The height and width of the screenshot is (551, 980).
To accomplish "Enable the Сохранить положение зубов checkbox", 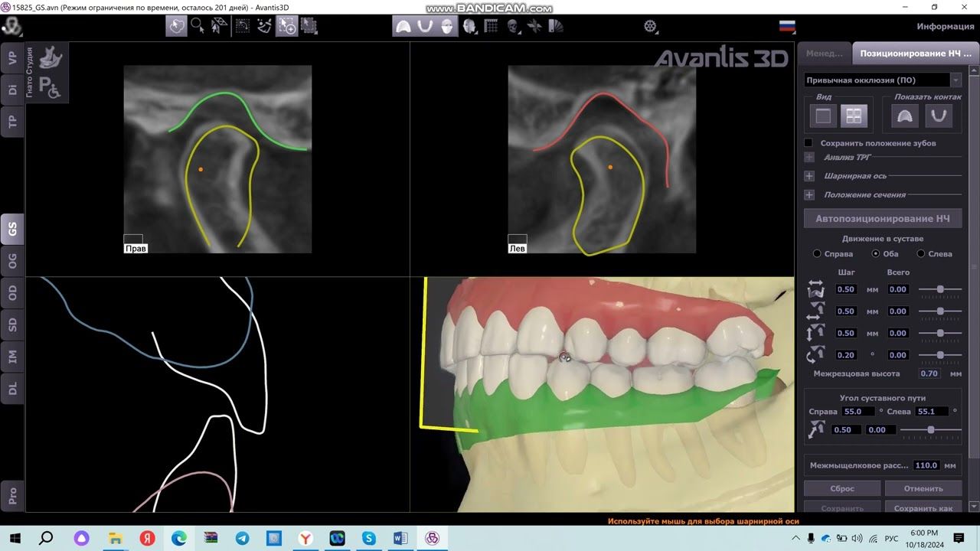I will point(808,143).
